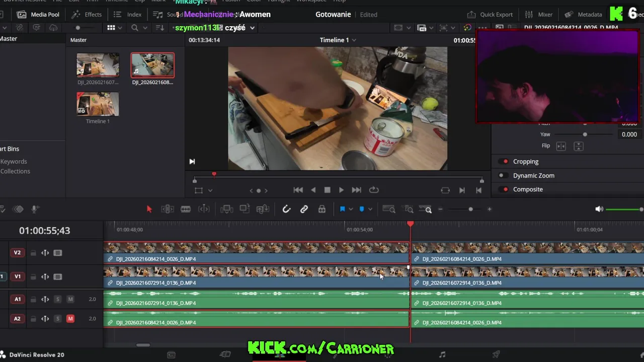Screen dimensions: 644x362
Task: Activate Trim Edit Mode tool
Action: (x=167, y=209)
